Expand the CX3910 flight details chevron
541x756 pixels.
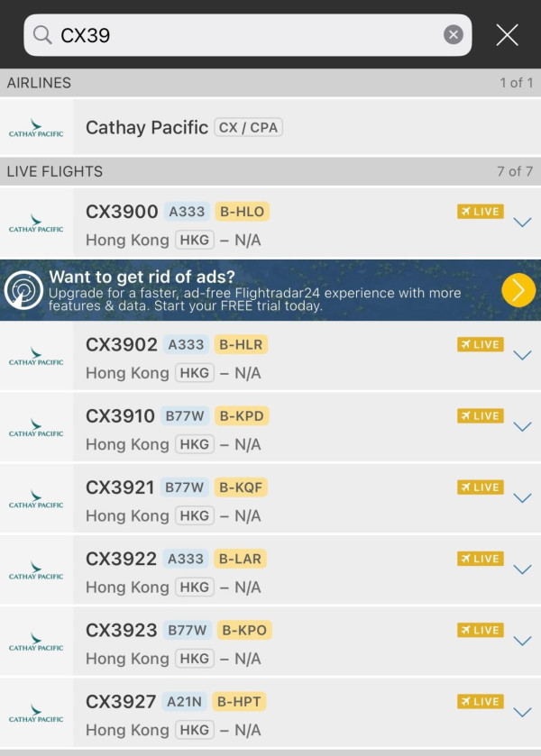pos(522,427)
